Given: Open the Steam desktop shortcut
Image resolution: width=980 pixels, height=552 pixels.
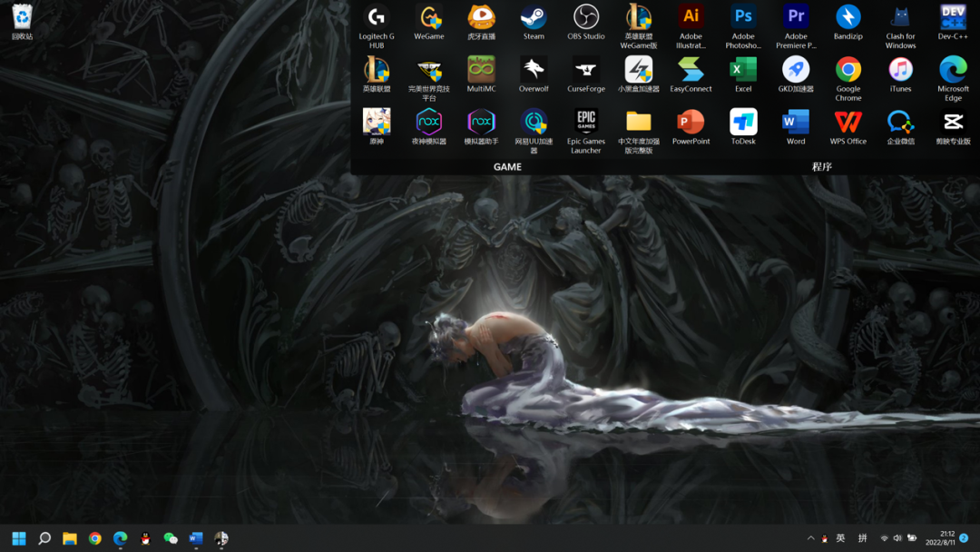Looking at the screenshot, I should click(534, 18).
